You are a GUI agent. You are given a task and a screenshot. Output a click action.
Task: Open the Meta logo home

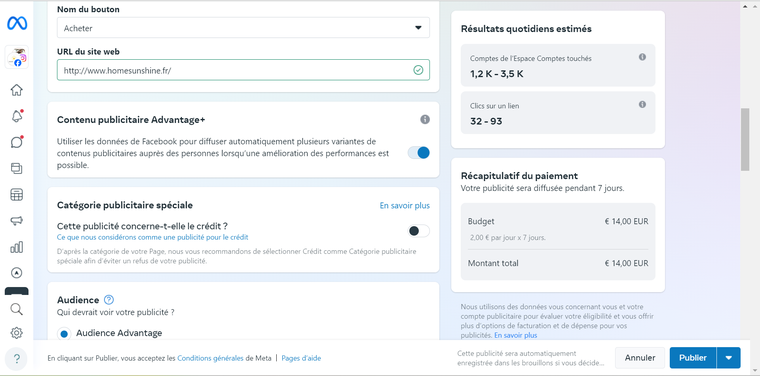point(16,23)
